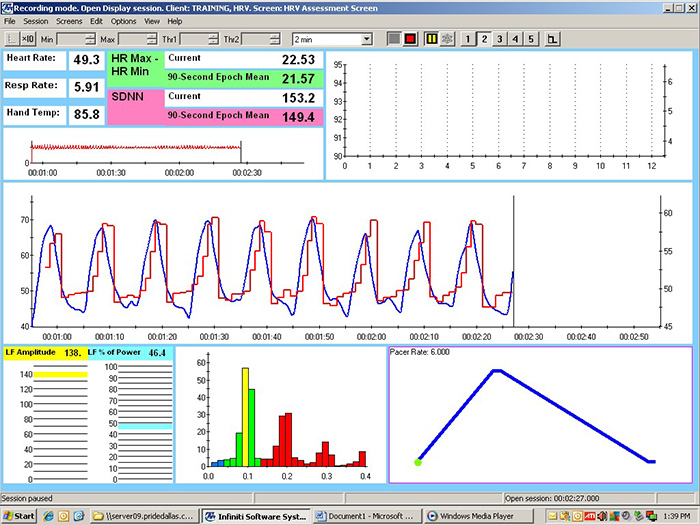Viewport: 700px width, 525px height.
Task: Click the Thr1 value spinner arrows
Action: (213, 38)
